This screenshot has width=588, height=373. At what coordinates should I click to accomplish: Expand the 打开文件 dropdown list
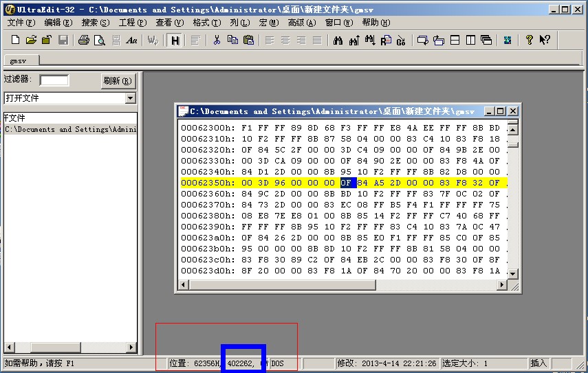tap(130, 98)
